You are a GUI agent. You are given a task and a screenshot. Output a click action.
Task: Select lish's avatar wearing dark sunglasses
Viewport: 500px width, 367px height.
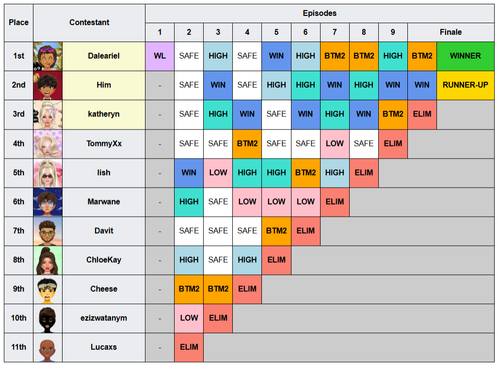(48, 173)
